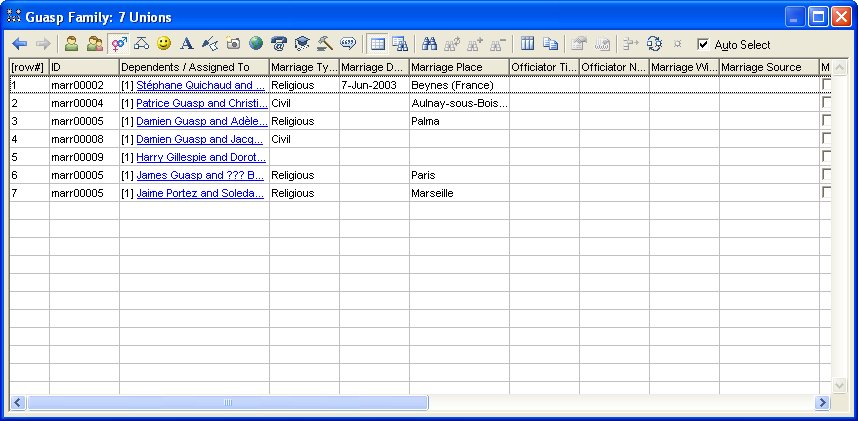Click the graduation cap icon

302,44
